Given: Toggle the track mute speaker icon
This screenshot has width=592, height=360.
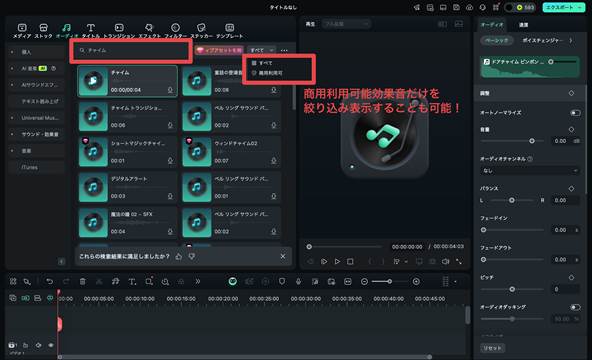Looking at the screenshot, I should coord(38,345).
